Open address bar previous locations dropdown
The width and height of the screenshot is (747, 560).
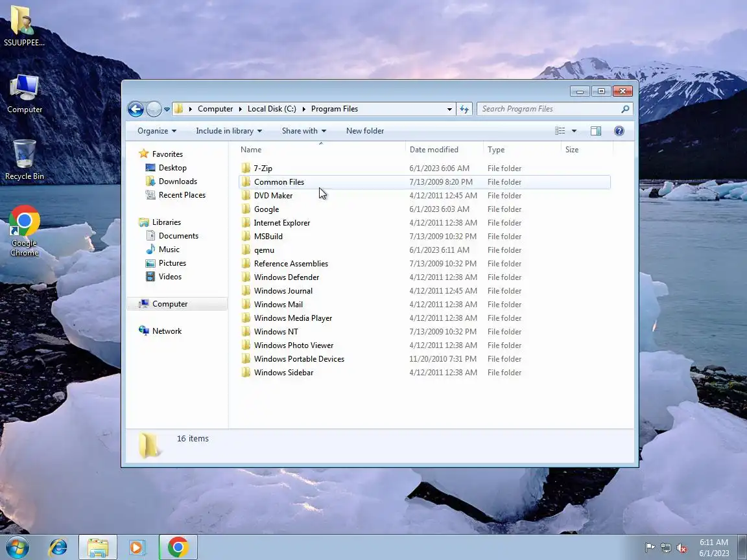coord(449,109)
